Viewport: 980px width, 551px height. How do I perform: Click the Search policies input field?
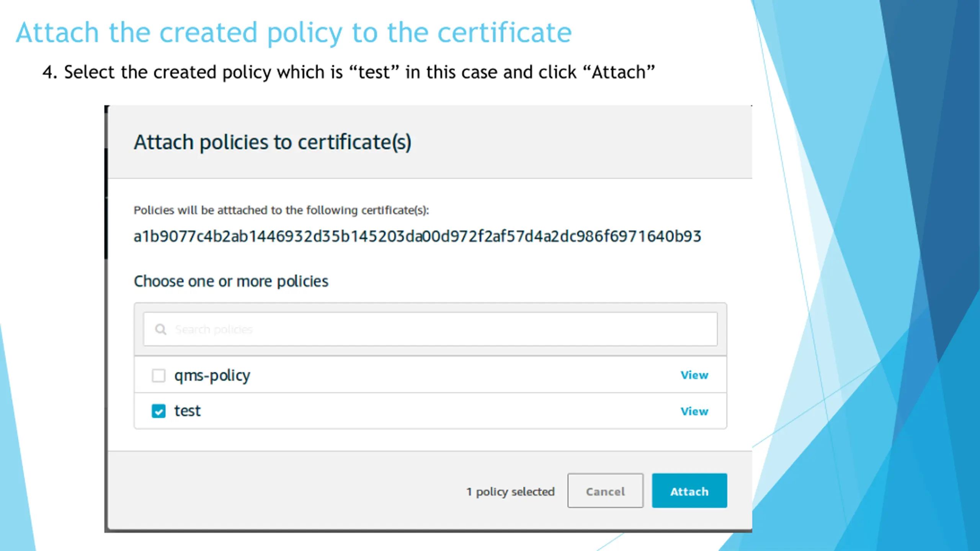(x=430, y=329)
